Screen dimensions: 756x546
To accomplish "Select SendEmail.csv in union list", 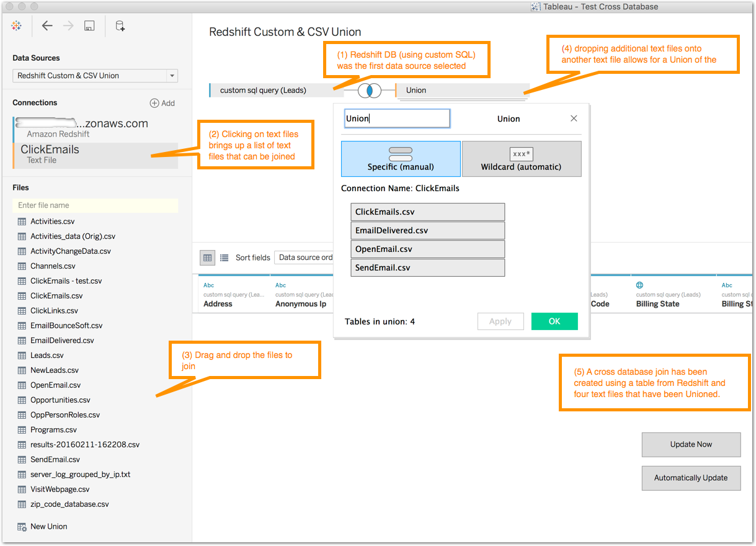I will click(x=428, y=267).
